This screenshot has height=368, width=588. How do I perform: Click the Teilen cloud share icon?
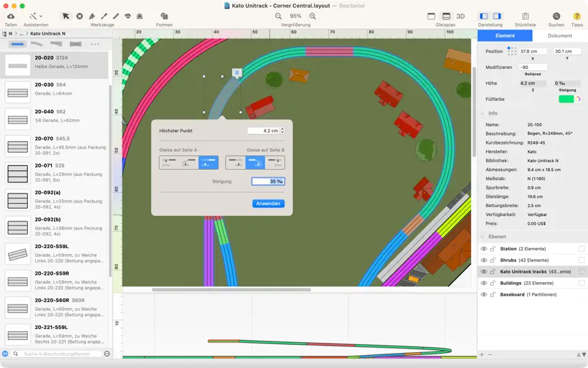coord(11,16)
